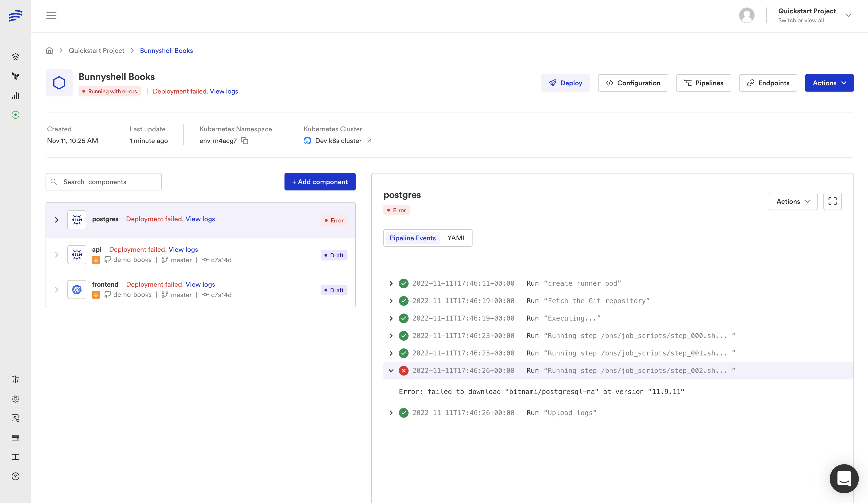Open the layers icon in sidebar
Screen dimensions: 868x503
click(16, 56)
